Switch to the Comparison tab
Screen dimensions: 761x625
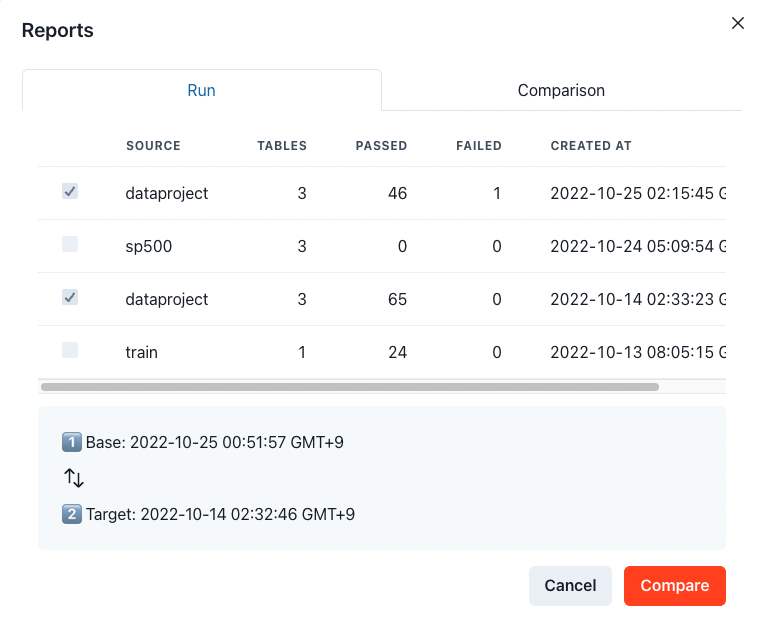point(561,90)
